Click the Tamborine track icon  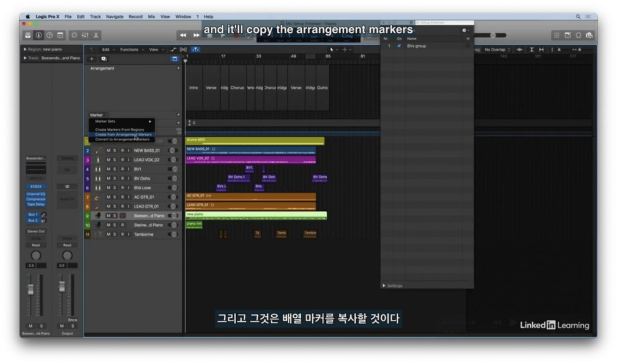[98, 234]
